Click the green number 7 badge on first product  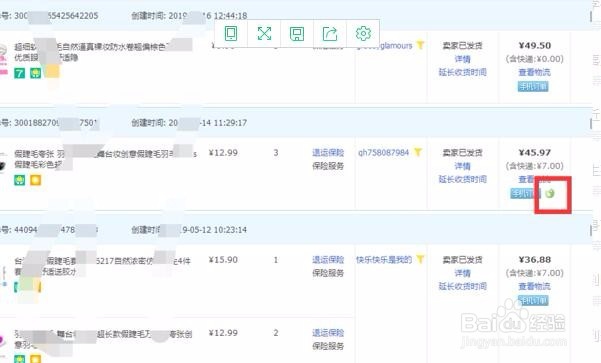click(20, 73)
